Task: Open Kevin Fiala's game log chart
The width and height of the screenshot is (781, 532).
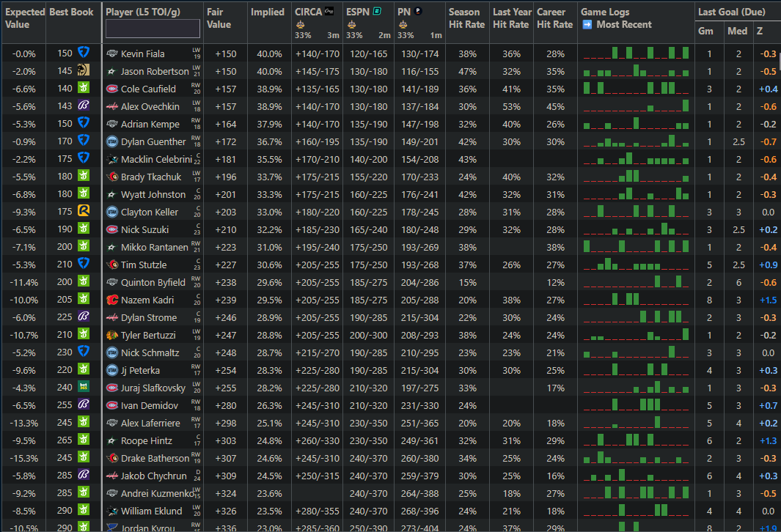Action: click(636, 53)
